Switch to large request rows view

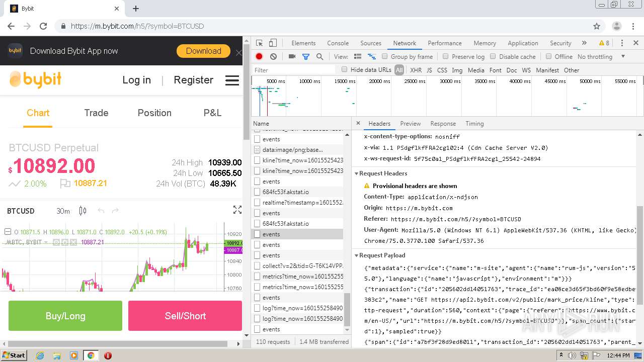(x=358, y=57)
